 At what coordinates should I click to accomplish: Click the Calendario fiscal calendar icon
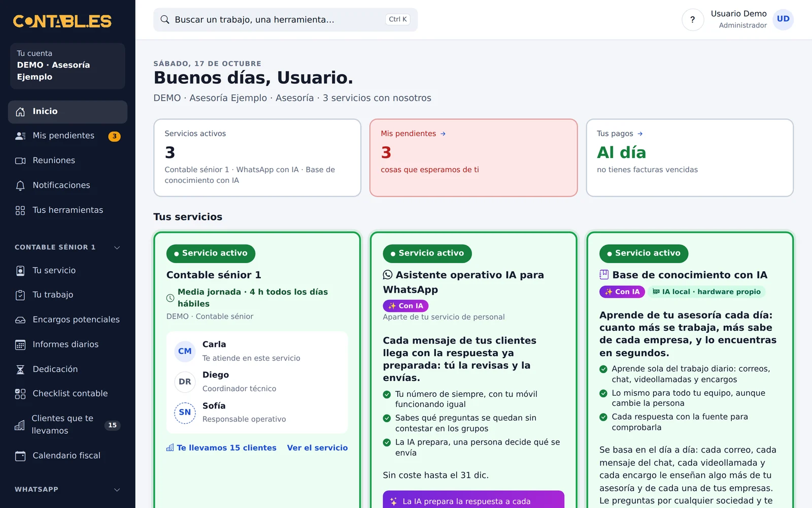click(x=20, y=456)
